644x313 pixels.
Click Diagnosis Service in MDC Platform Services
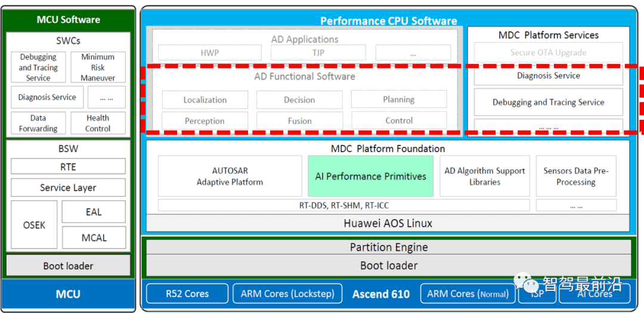pos(549,76)
